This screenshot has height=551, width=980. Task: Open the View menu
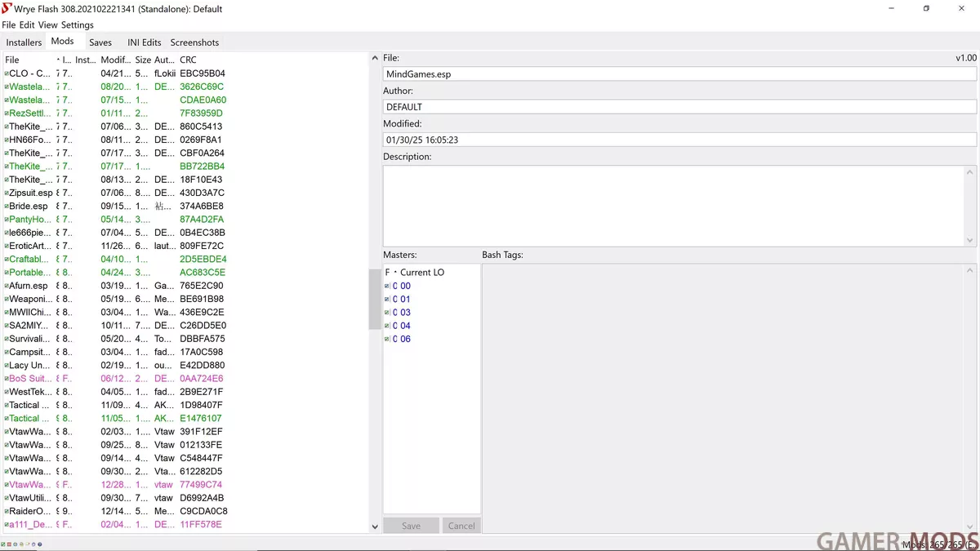point(48,25)
